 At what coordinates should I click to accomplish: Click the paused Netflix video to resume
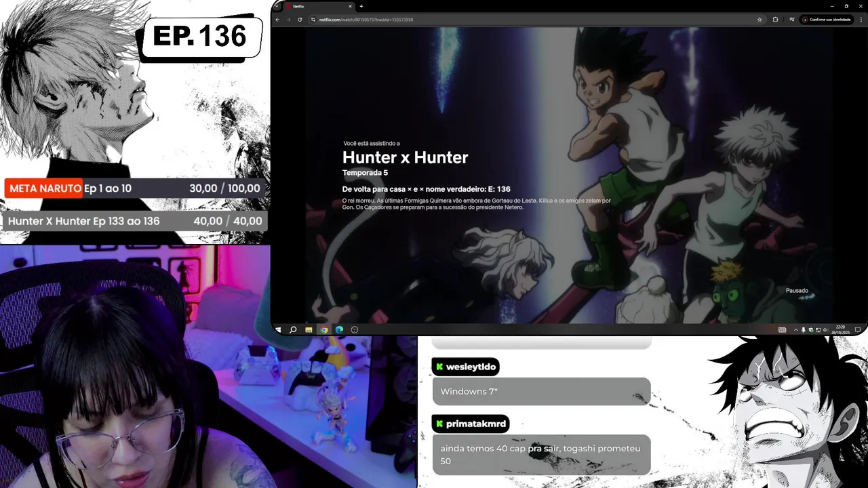point(568,174)
